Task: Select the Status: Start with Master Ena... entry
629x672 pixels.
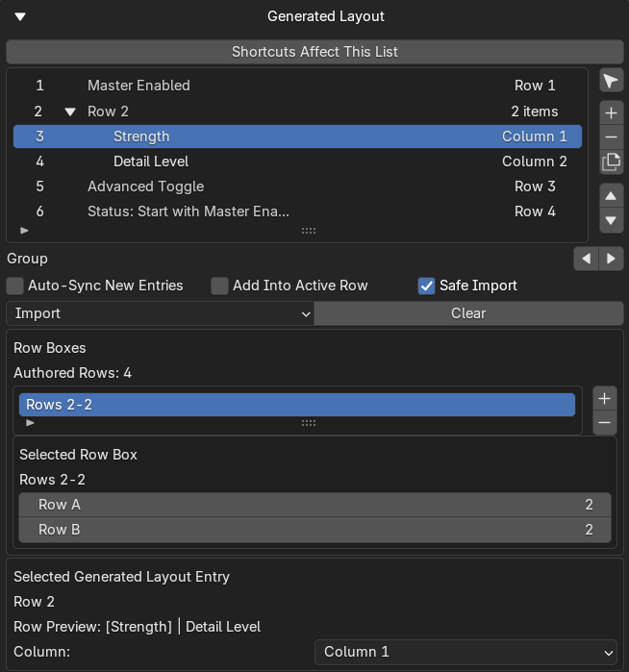Action: pyautogui.click(x=297, y=212)
